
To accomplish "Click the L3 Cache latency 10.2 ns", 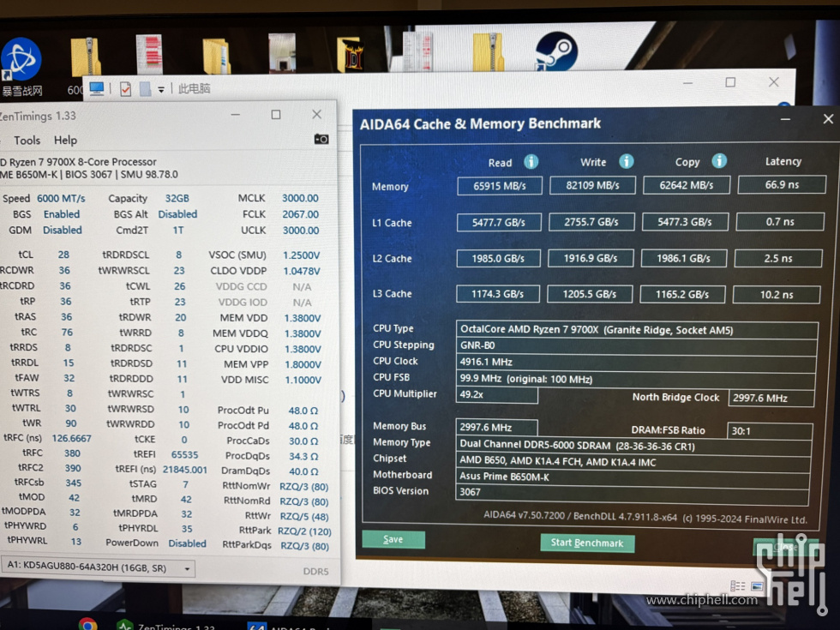I will [x=777, y=295].
